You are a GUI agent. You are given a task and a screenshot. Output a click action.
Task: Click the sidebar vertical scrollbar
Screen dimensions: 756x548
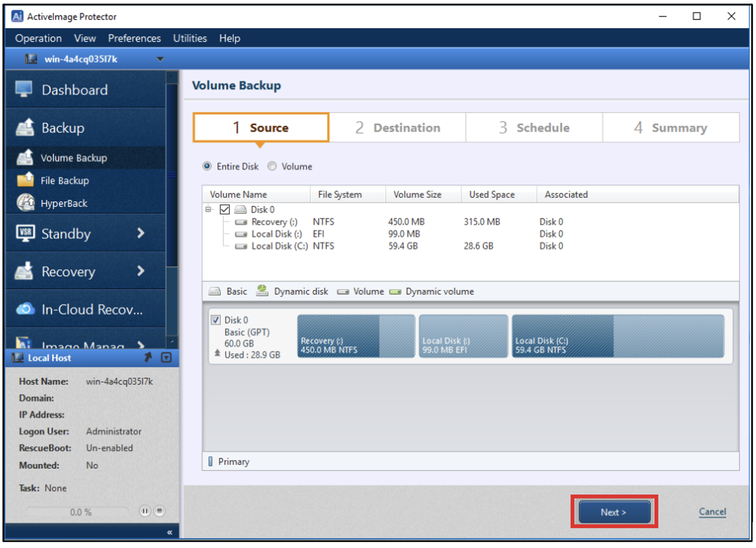click(172, 176)
